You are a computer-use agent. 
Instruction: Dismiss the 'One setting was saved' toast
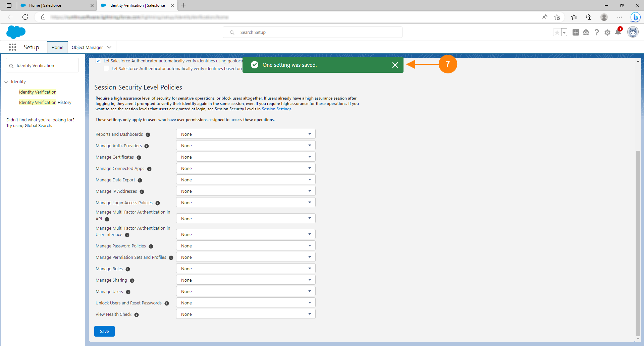point(395,65)
